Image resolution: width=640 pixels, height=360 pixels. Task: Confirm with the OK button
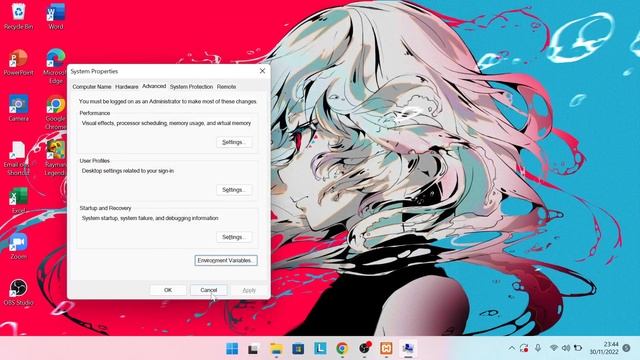click(x=168, y=290)
